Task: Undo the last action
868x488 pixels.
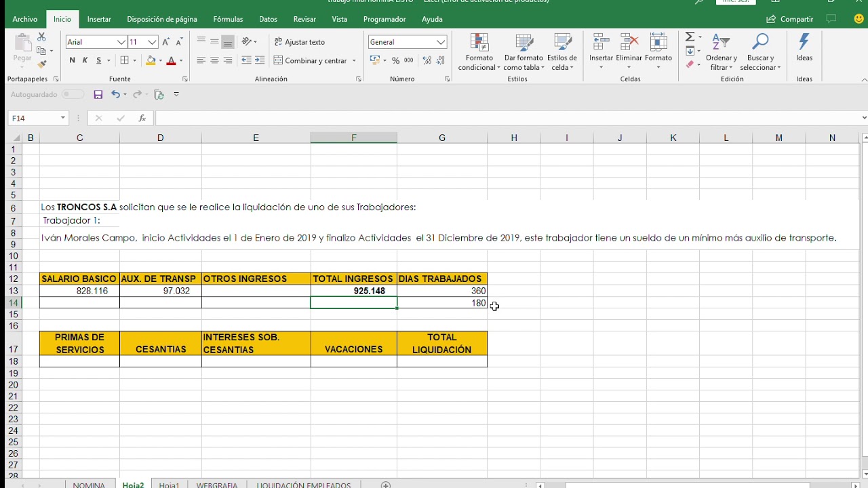Action: (x=116, y=94)
